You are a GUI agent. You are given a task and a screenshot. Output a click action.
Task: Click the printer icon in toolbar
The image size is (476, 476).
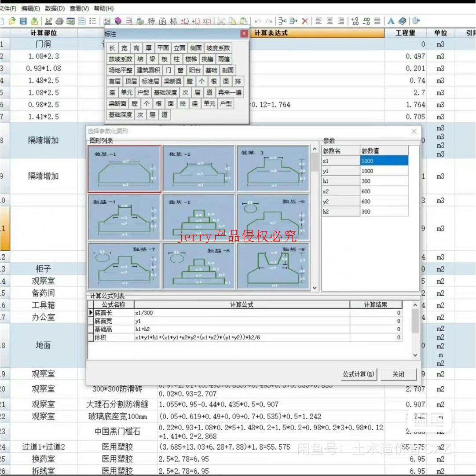pos(59,21)
